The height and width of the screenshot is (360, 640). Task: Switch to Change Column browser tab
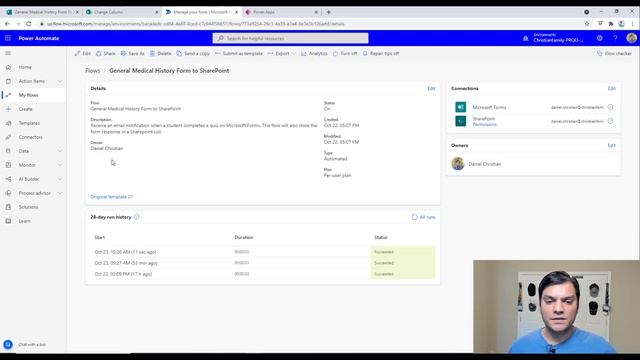[x=121, y=12]
